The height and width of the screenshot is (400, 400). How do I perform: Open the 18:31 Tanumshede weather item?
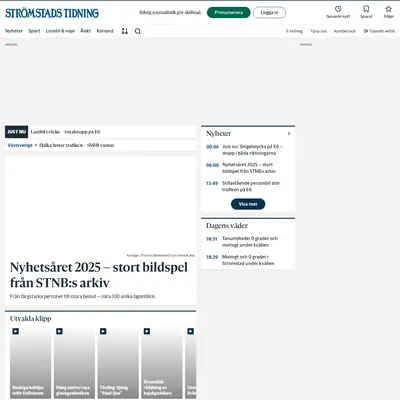click(x=248, y=242)
